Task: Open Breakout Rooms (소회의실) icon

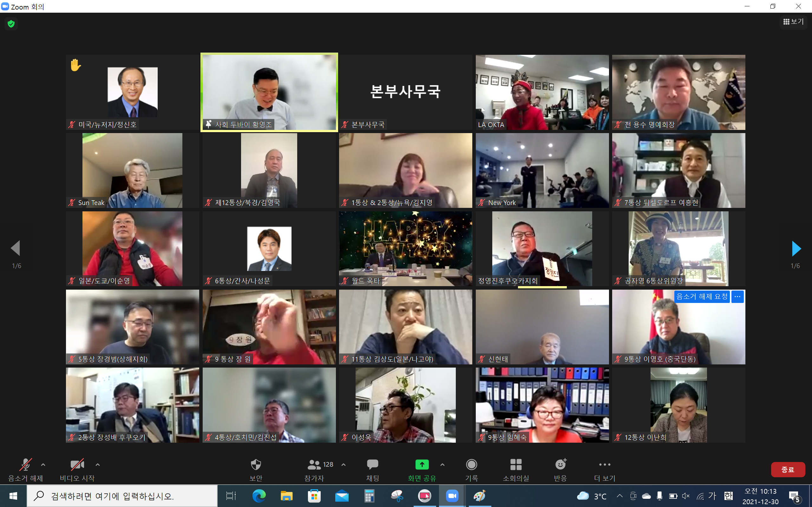Action: (516, 465)
